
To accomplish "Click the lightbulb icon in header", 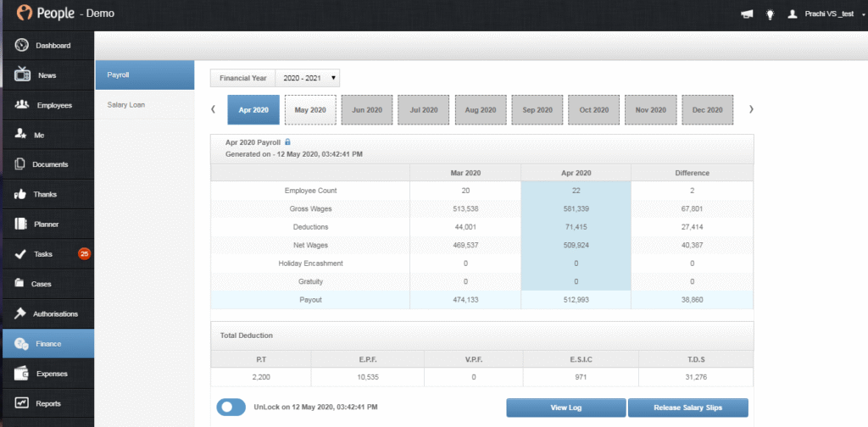I will 770,14.
